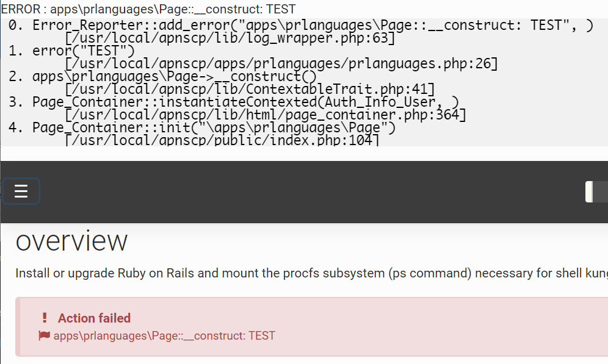Click the exclamation mark alert icon
Image resolution: width=608 pixels, height=364 pixels.
45,318
